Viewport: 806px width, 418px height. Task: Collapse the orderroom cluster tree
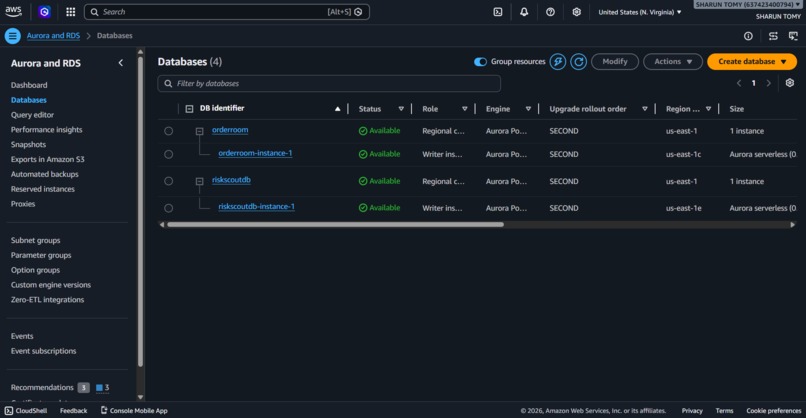click(199, 132)
